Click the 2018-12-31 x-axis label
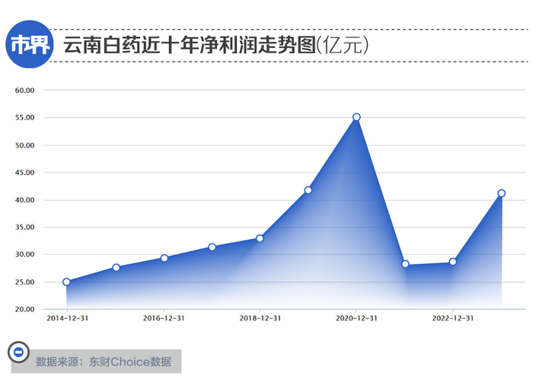The height and width of the screenshot is (392, 533). (x=260, y=318)
